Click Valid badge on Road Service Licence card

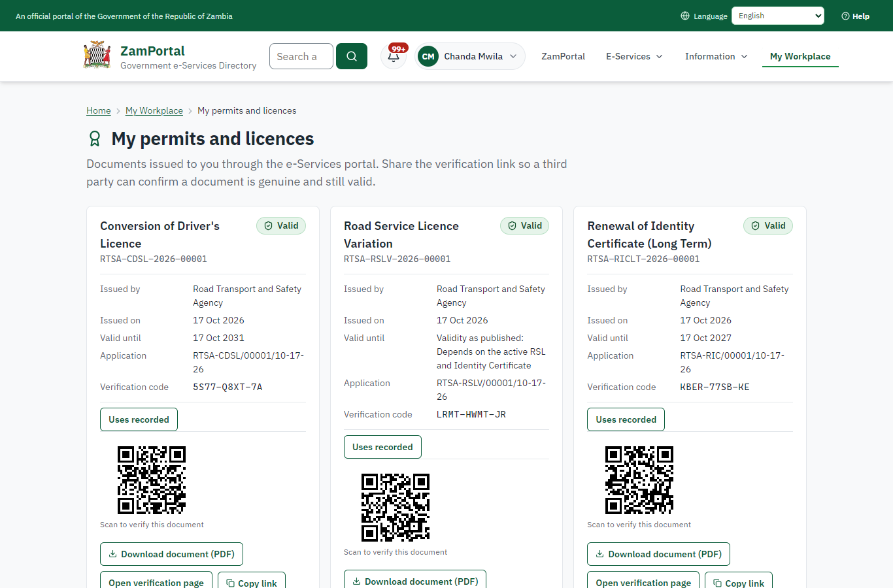(525, 225)
